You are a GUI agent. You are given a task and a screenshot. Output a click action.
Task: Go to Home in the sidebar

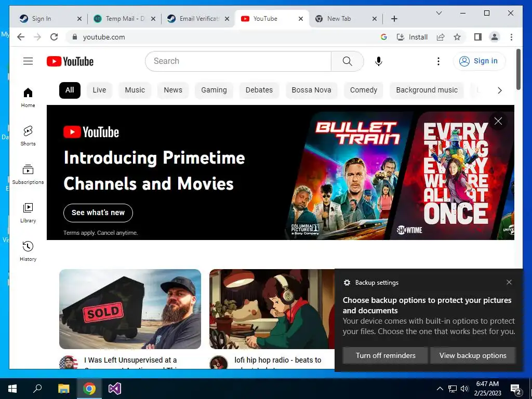click(x=28, y=98)
